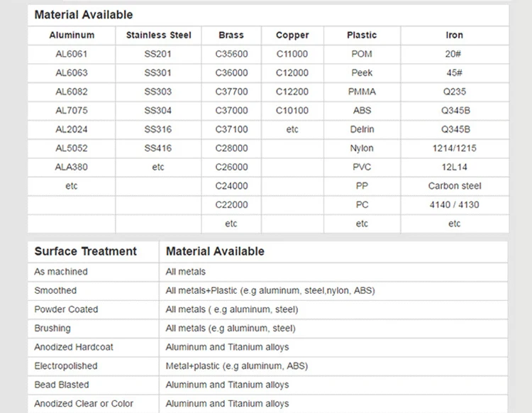The width and height of the screenshot is (532, 413).
Task: Select the Powder Coated row label
Action: (x=66, y=309)
